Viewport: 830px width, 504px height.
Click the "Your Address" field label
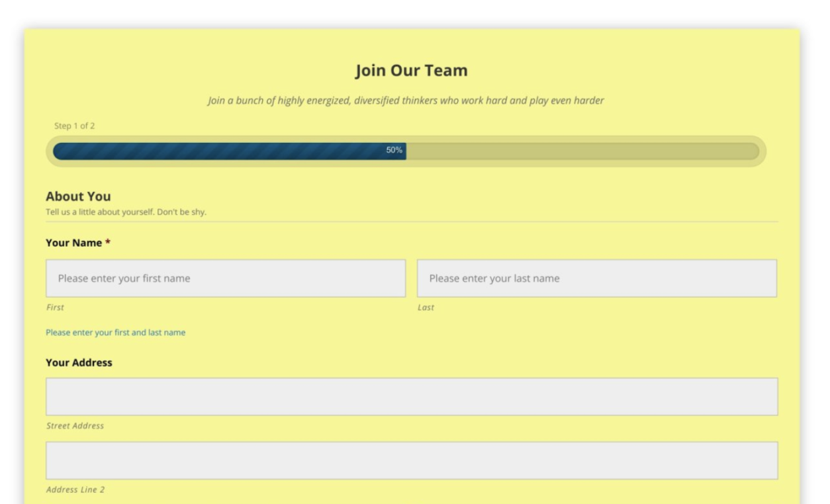click(x=79, y=362)
